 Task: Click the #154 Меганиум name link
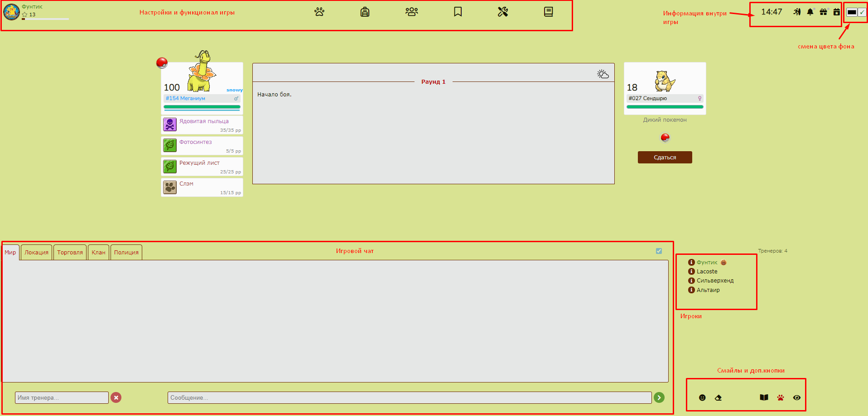[185, 98]
